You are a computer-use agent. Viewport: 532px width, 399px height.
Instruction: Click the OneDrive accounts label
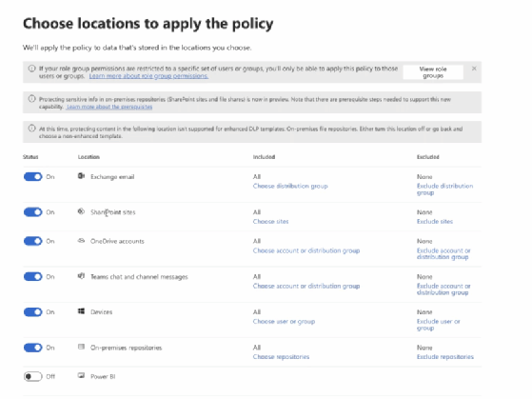point(117,242)
